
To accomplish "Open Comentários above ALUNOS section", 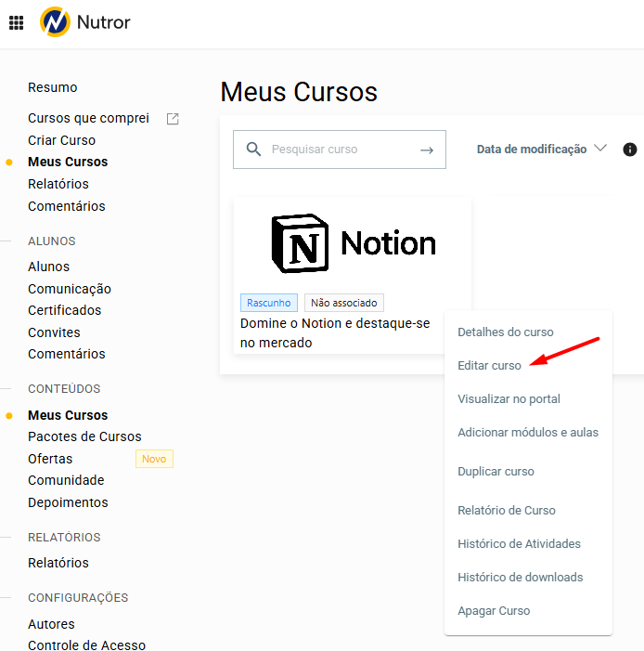I will tap(67, 206).
